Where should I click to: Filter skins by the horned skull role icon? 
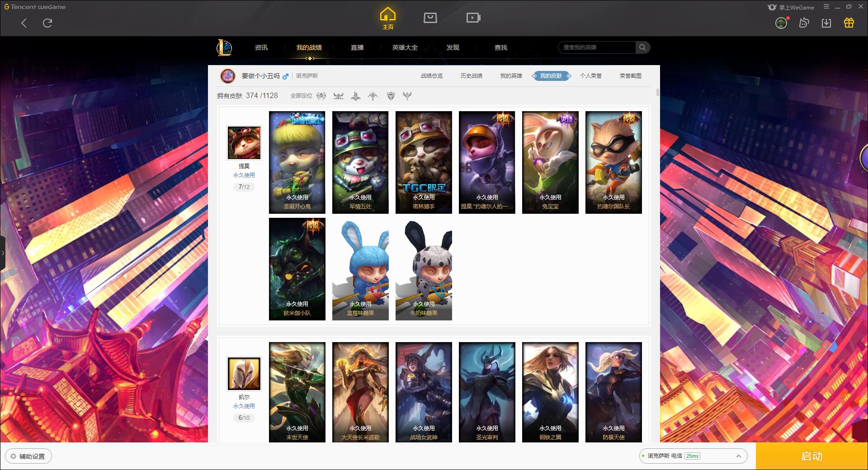point(338,96)
